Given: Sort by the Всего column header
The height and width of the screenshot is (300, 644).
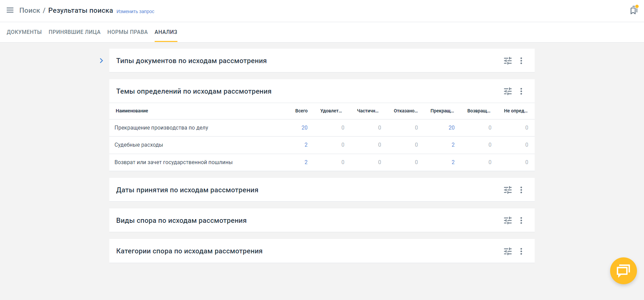Looking at the screenshot, I should click(302, 111).
